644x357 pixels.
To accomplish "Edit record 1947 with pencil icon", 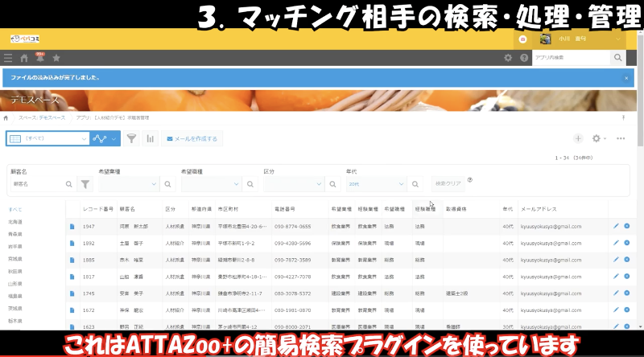I will [616, 227].
